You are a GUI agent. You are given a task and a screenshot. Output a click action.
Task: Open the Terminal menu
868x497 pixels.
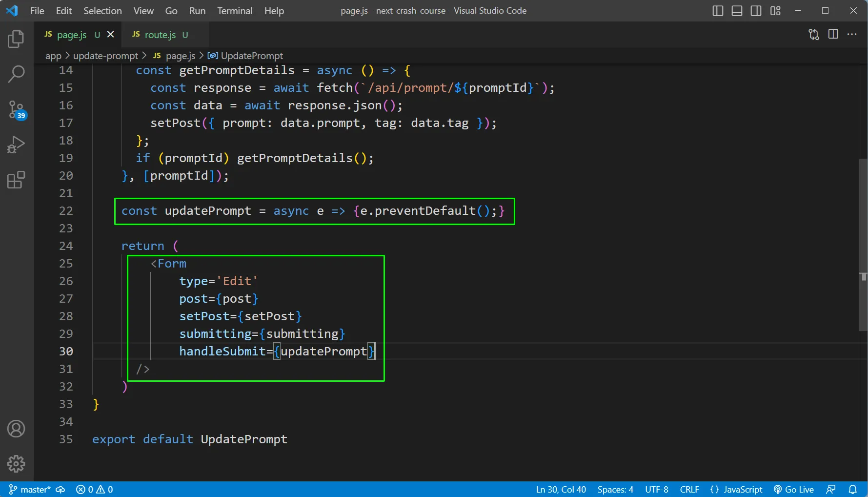point(235,11)
